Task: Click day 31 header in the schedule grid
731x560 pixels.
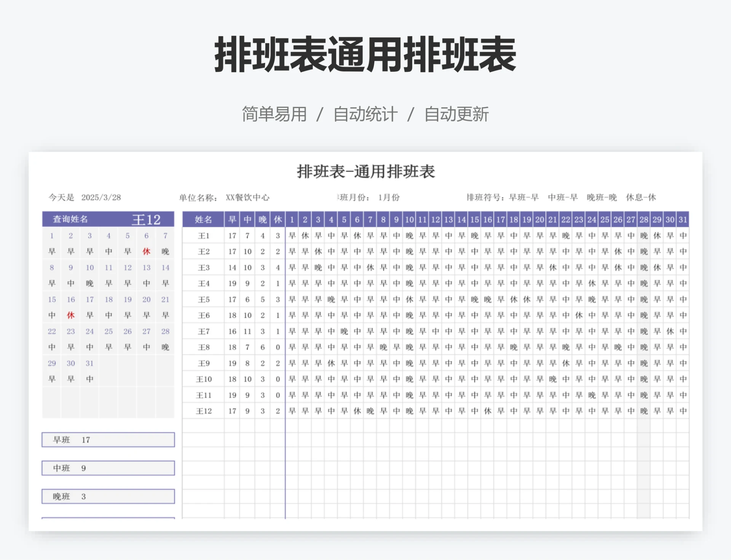Action: [683, 219]
